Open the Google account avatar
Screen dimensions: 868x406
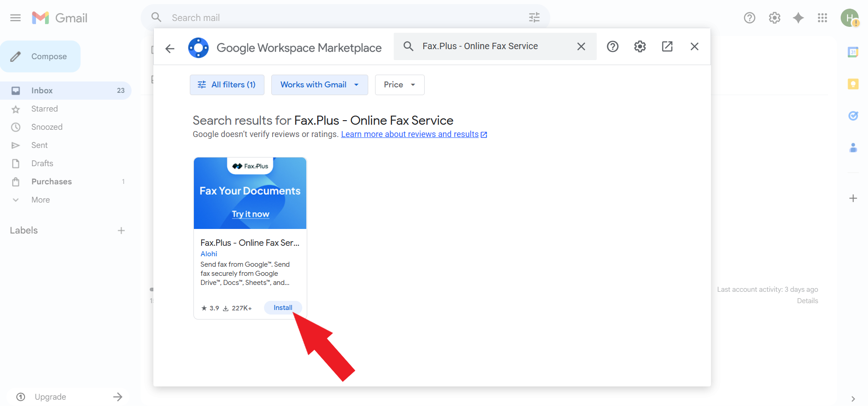(849, 18)
